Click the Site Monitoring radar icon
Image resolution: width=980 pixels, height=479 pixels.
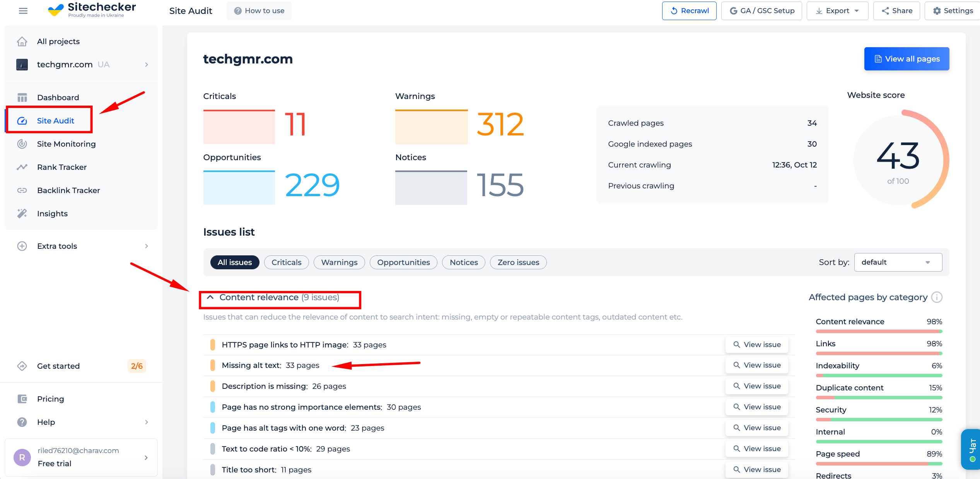[x=22, y=144]
